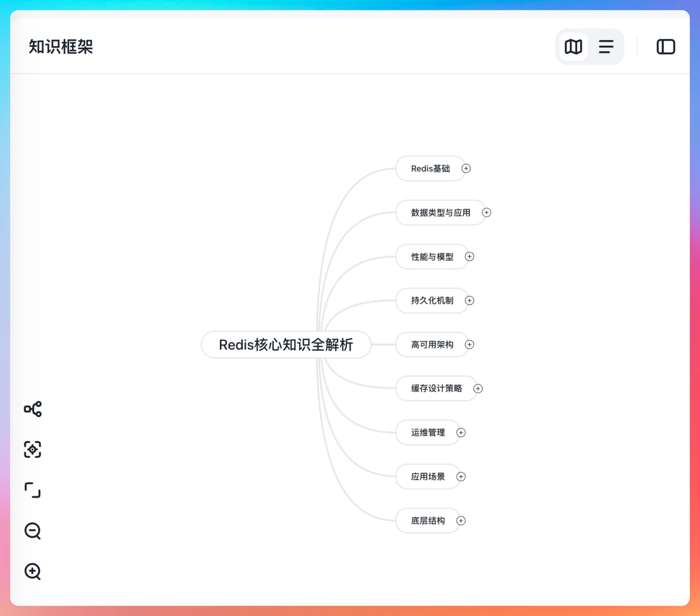This screenshot has height=616, width=700.
Task: Zoom in with the plus magnifier
Action: [x=33, y=571]
